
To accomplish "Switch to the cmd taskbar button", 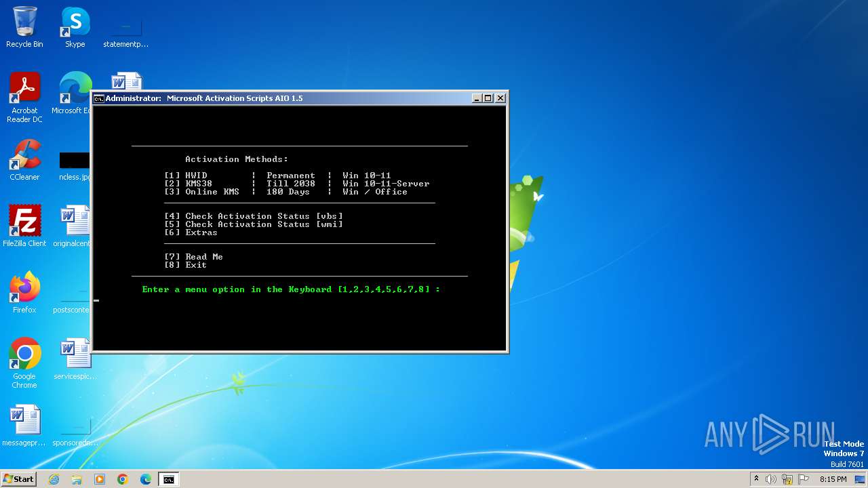I will 169,479.
